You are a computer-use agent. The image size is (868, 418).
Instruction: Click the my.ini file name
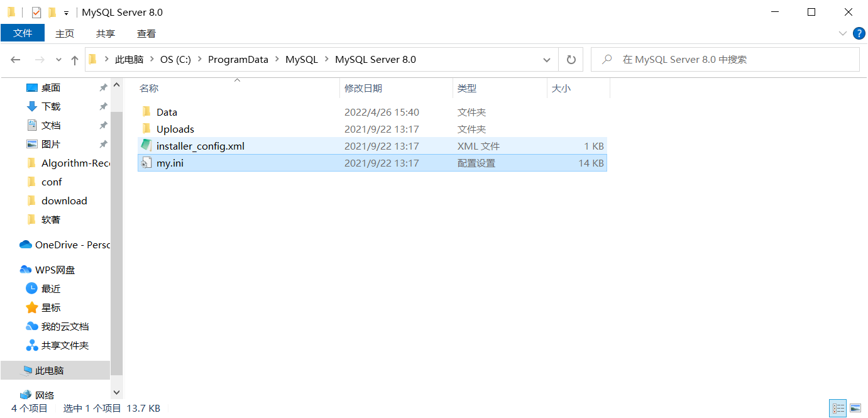click(170, 163)
